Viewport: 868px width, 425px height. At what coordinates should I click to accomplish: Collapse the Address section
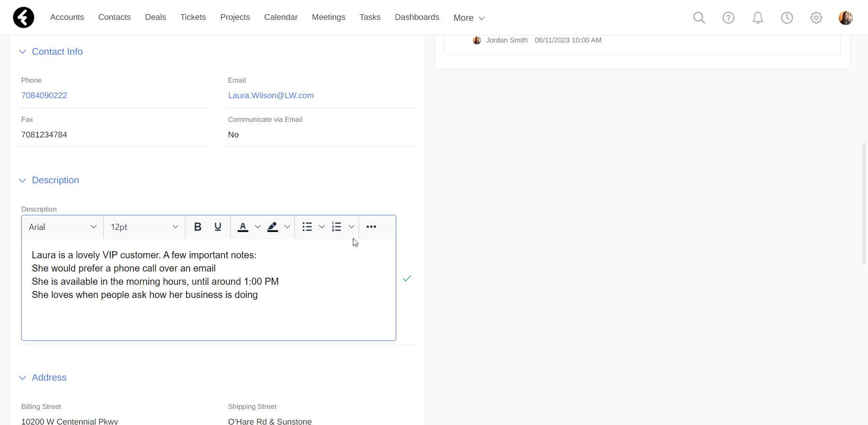click(22, 378)
